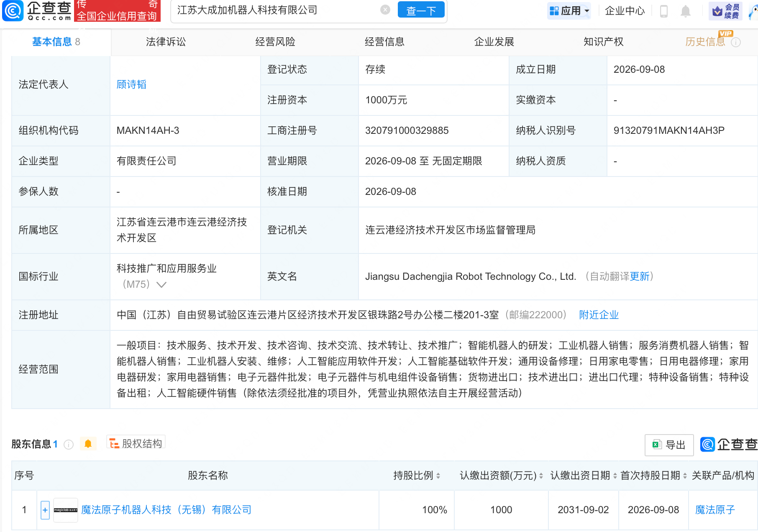Select the organization code MAKN14AH-3
This screenshot has height=532, width=758.
pos(148,130)
